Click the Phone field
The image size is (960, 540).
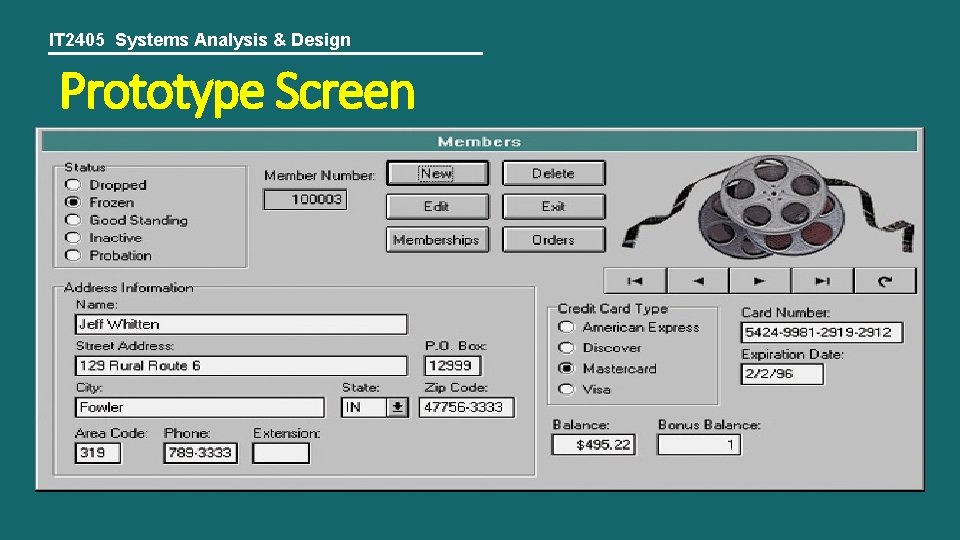(x=200, y=453)
